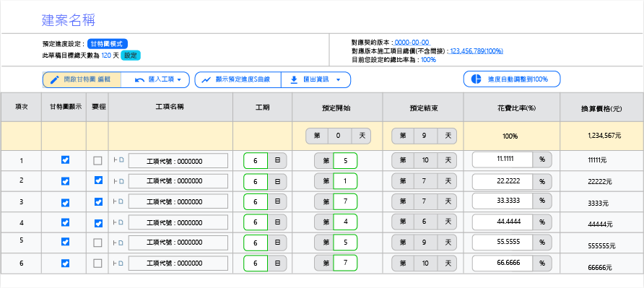Open contract version link 0000-00-00
Screen dimensions: 644x288
click(x=412, y=43)
